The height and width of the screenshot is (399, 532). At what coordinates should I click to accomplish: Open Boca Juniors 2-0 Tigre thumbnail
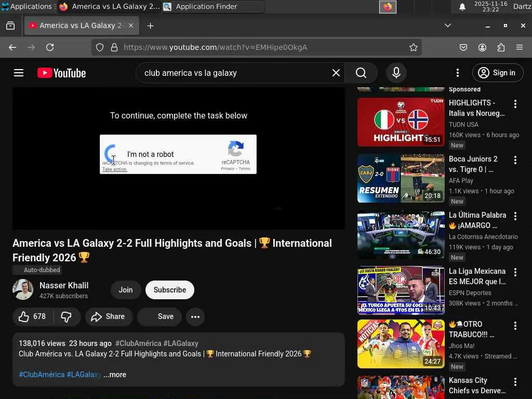pos(401,178)
